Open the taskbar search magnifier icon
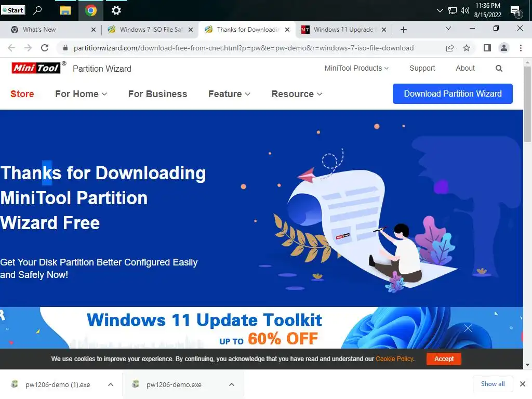Image resolution: width=532 pixels, height=399 pixels. click(37, 10)
